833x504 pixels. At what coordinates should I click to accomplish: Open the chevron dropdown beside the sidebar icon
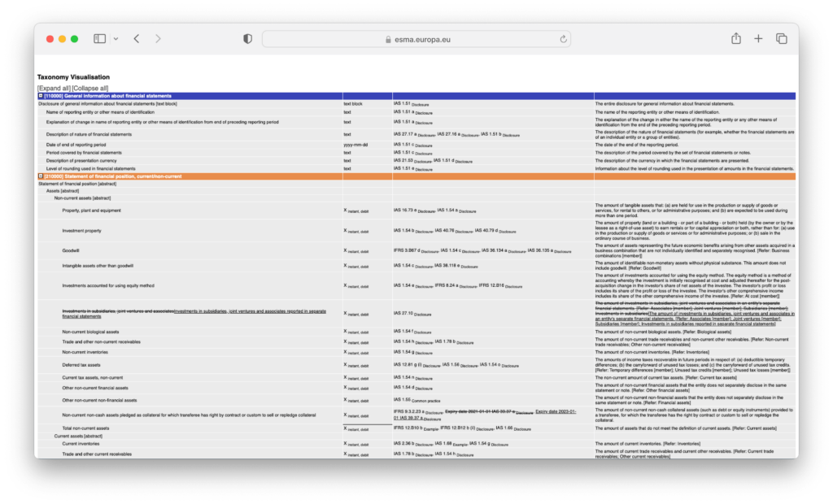coord(116,38)
